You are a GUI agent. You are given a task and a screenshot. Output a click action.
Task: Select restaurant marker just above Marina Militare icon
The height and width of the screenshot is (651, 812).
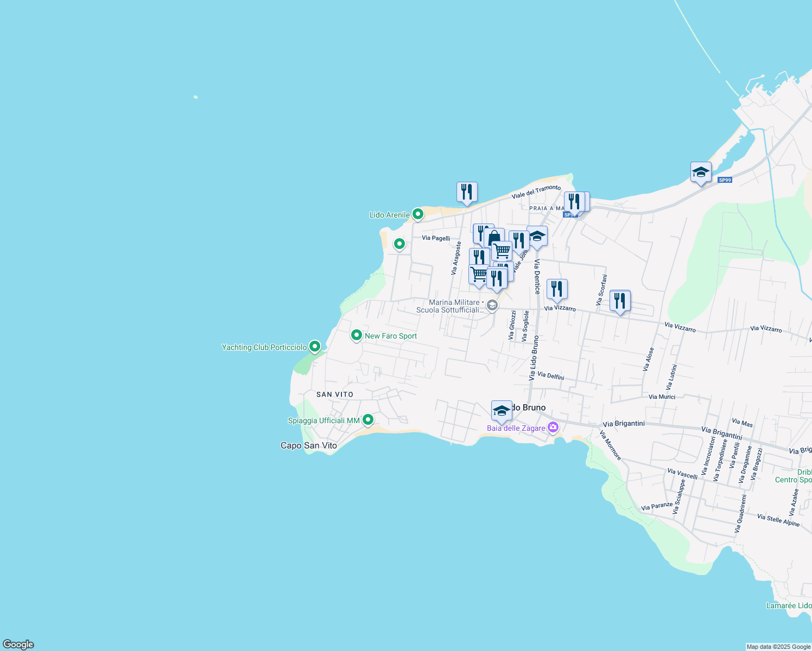pyautogui.click(x=497, y=278)
